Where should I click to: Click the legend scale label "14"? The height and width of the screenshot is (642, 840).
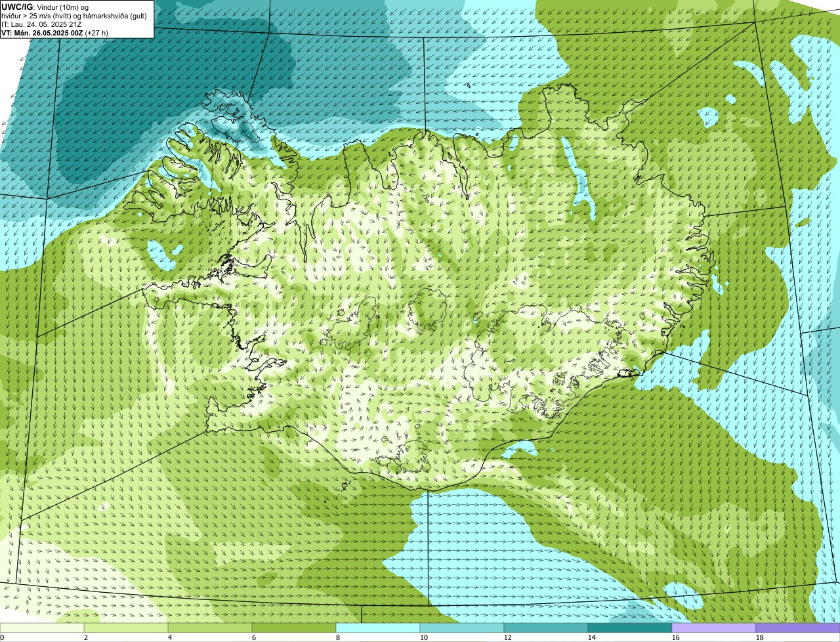pos(592,637)
